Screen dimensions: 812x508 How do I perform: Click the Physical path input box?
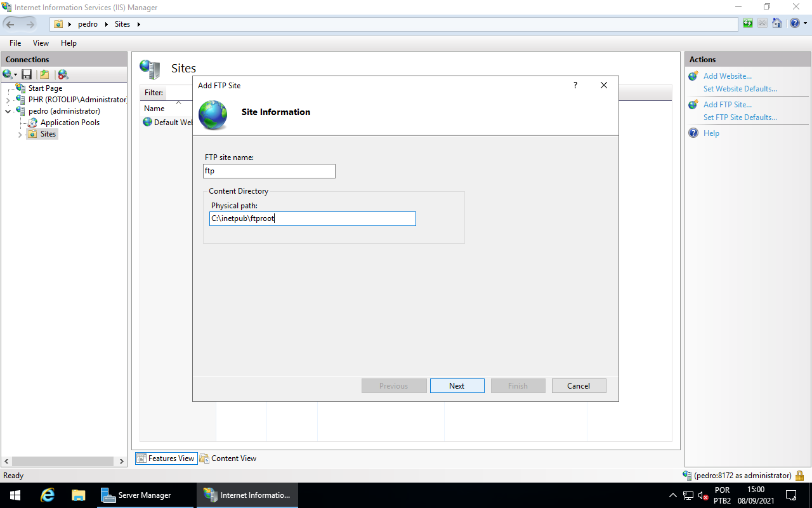(312, 219)
